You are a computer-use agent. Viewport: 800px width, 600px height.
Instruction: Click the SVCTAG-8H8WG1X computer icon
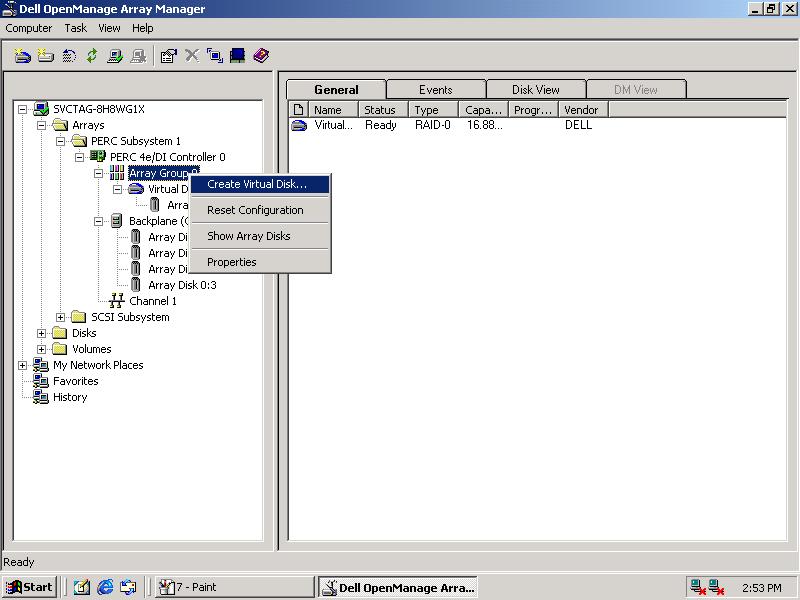41,109
